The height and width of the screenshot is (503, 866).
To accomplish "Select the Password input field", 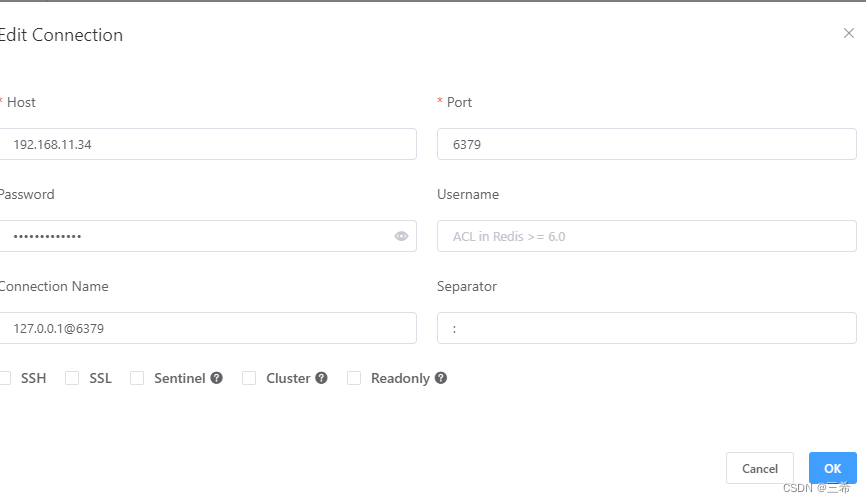I will coord(208,236).
